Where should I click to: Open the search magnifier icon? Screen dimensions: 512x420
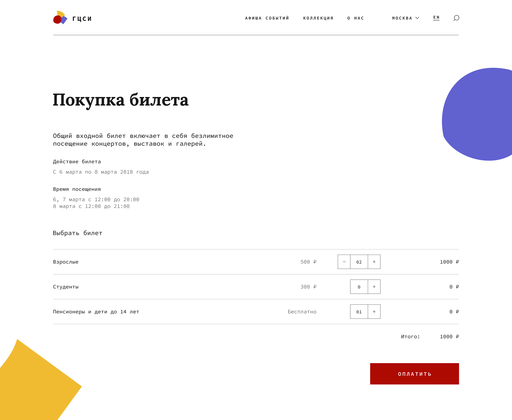[x=456, y=18]
